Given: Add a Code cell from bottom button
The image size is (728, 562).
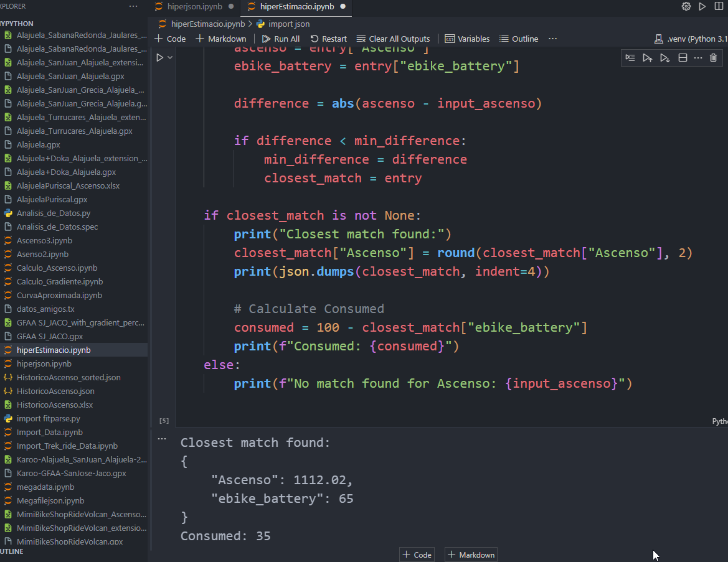Looking at the screenshot, I should [417, 555].
